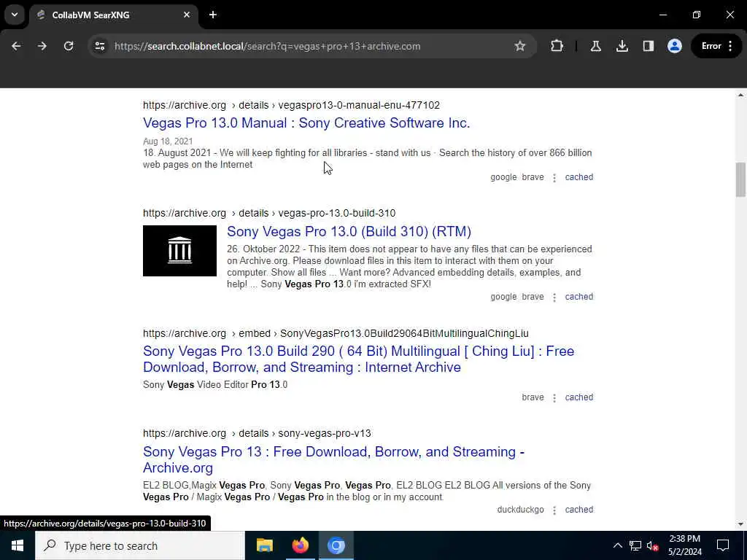Bookmark this page with the star icon
Image resolution: width=747 pixels, height=560 pixels.
519,46
